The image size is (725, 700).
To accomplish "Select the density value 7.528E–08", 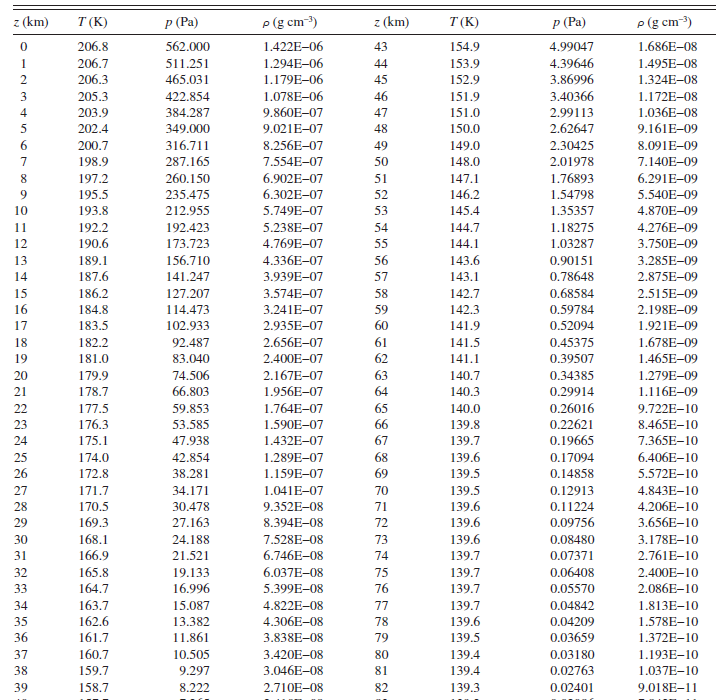I will click(293, 540).
